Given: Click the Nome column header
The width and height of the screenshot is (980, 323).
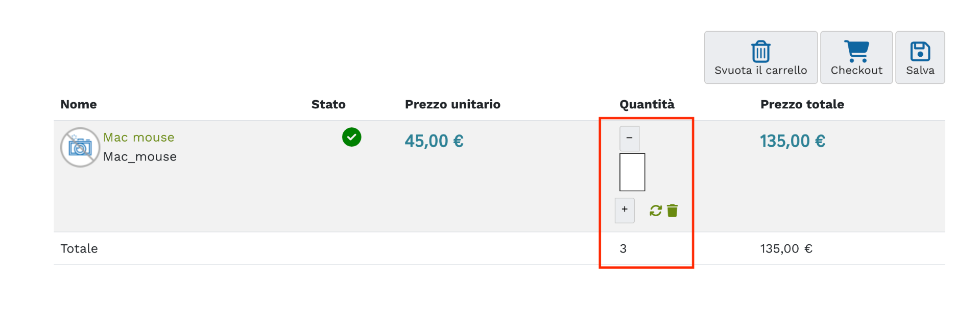Looking at the screenshot, I should tap(79, 104).
